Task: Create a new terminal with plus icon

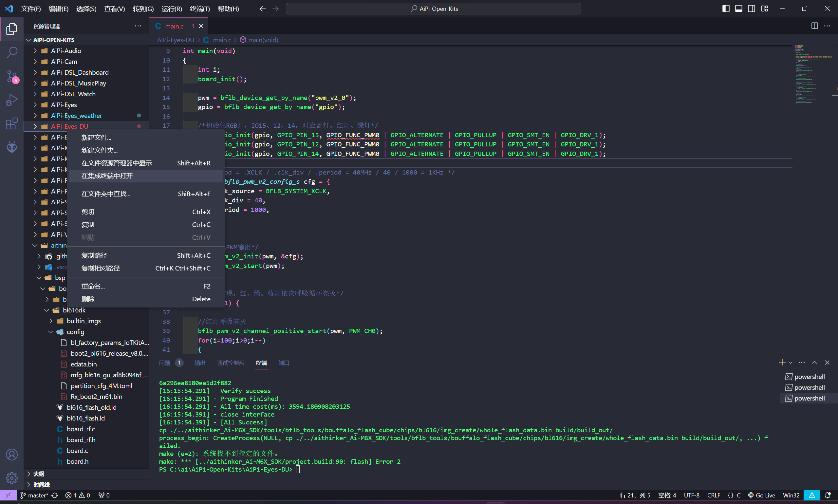Action: [x=782, y=363]
